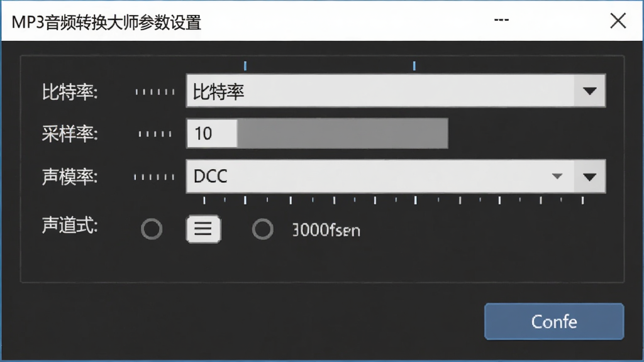Click the gray 采样率 slider bar
The width and height of the screenshot is (644, 362).
coord(343,133)
